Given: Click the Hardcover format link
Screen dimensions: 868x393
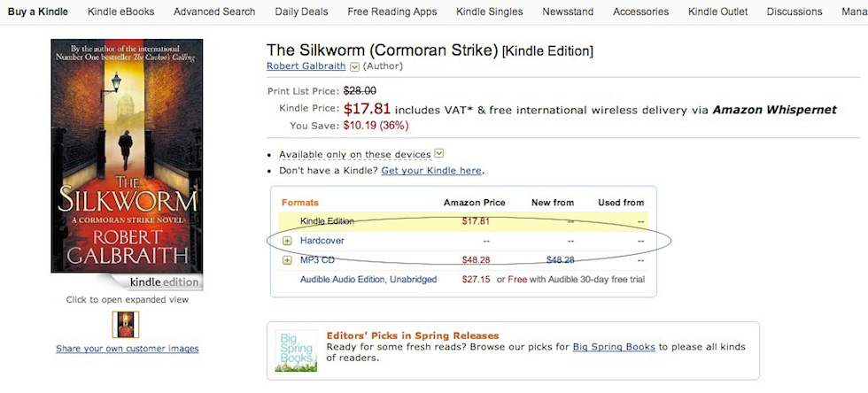Looking at the screenshot, I should point(322,241).
